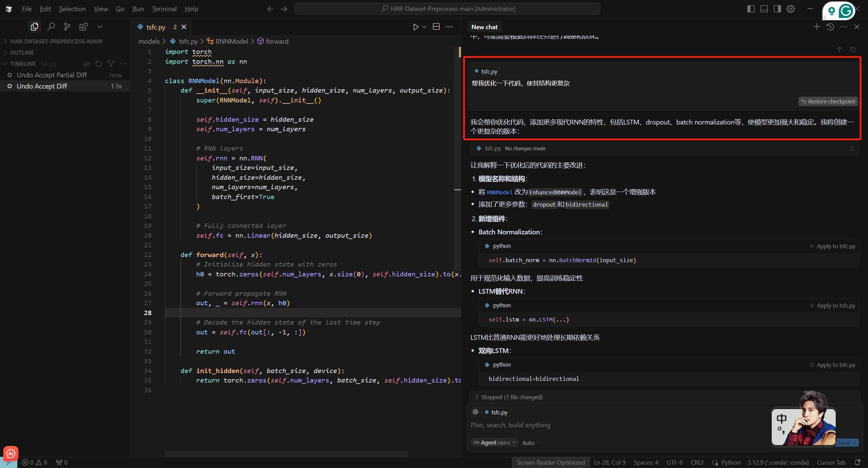The height and width of the screenshot is (468, 868).
Task: Expand the OUTLINE section
Action: click(x=22, y=53)
